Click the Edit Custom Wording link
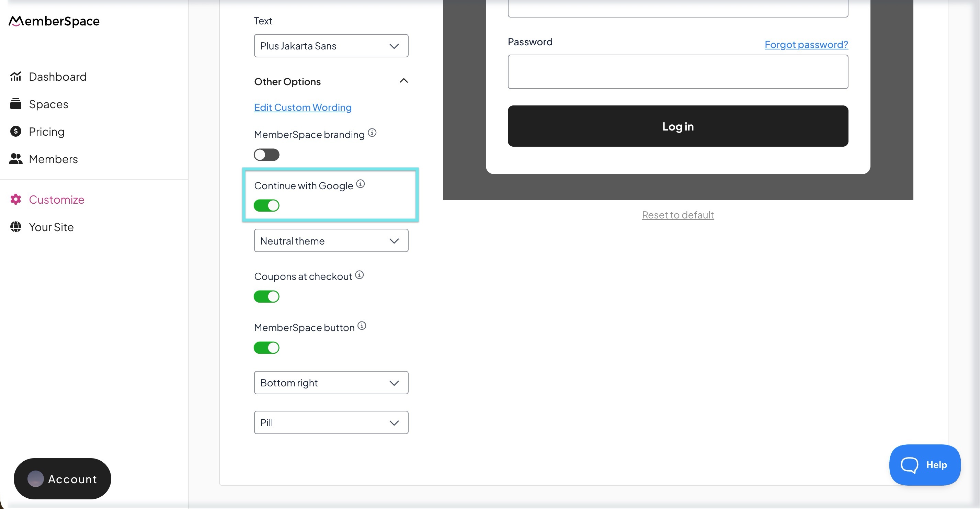 (x=303, y=108)
